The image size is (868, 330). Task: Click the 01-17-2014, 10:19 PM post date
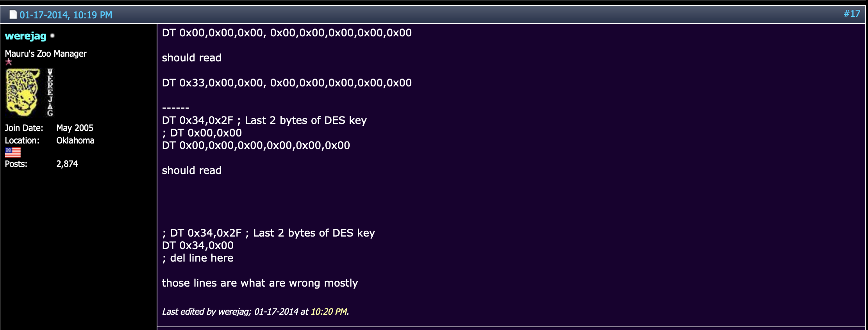[x=66, y=15]
